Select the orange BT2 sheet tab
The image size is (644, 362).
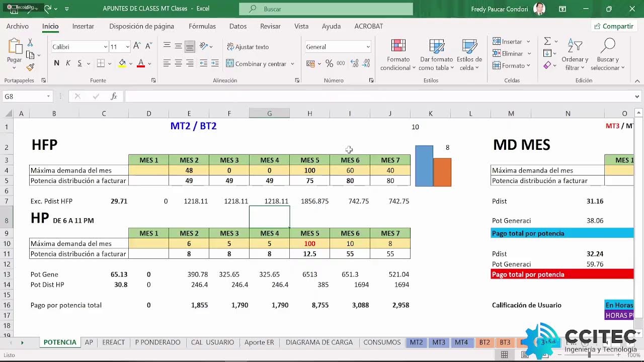(484, 342)
